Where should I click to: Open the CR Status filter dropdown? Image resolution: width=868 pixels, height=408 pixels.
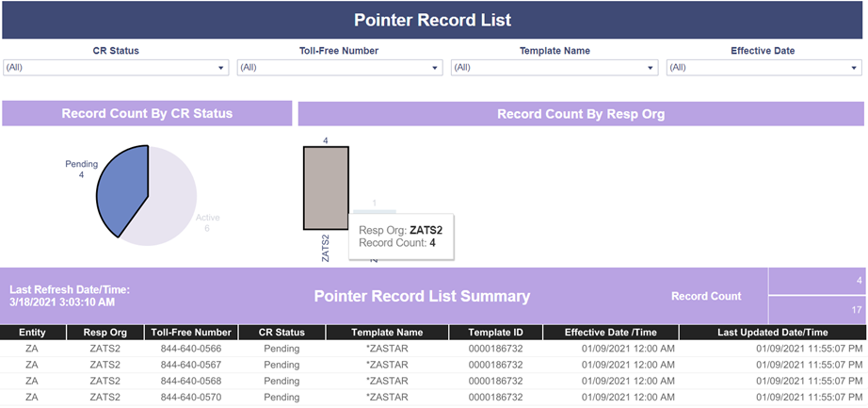point(116,68)
